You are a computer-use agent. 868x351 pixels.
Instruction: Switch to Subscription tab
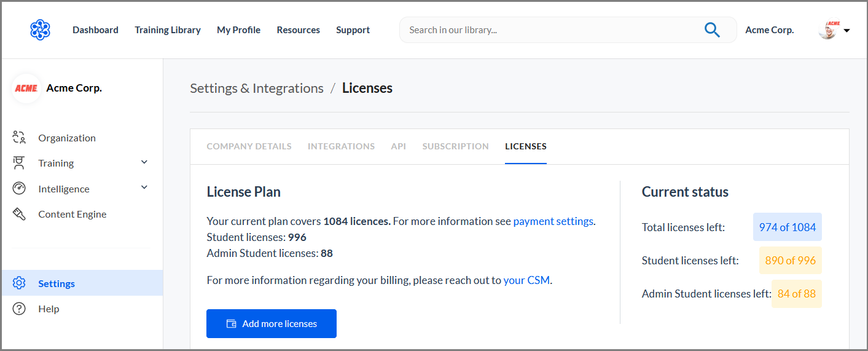(x=455, y=146)
